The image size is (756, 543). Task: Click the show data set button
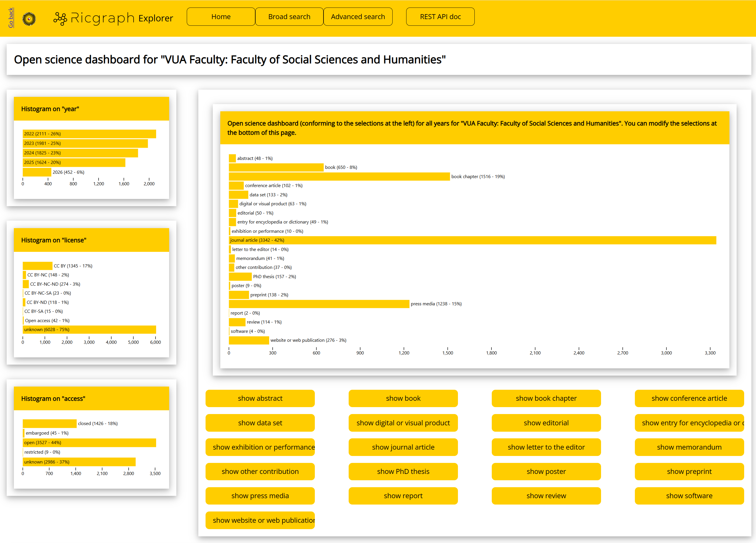260,423
